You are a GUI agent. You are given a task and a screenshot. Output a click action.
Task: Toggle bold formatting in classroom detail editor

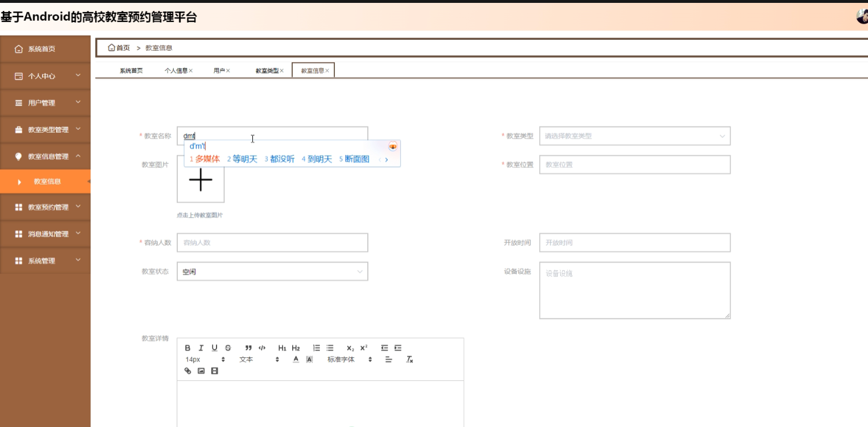(188, 348)
